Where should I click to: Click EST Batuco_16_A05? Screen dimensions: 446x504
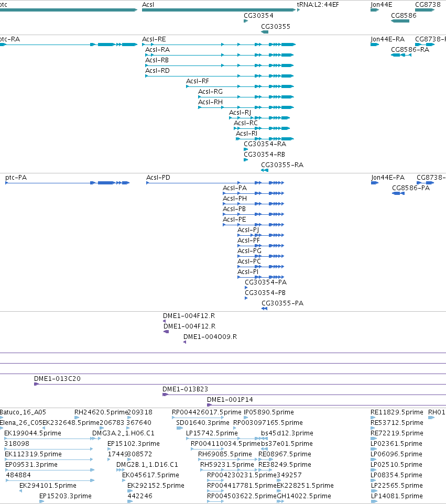tap(23, 412)
